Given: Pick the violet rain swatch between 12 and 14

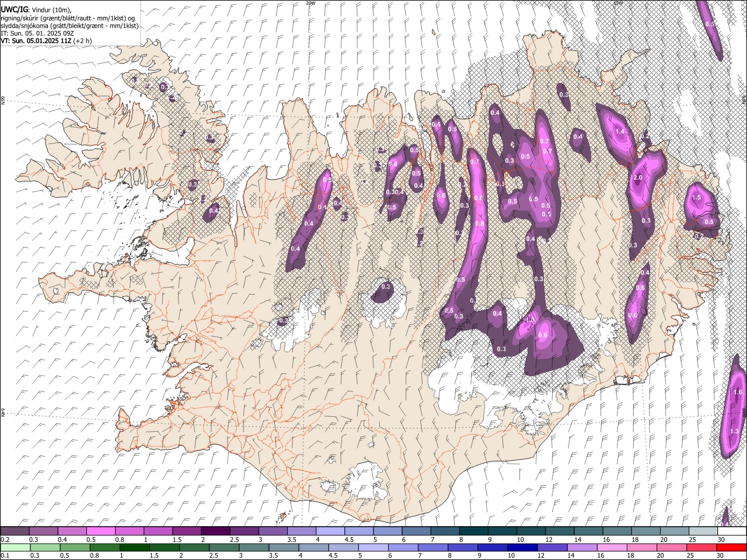Looking at the screenshot, I should [552, 548].
